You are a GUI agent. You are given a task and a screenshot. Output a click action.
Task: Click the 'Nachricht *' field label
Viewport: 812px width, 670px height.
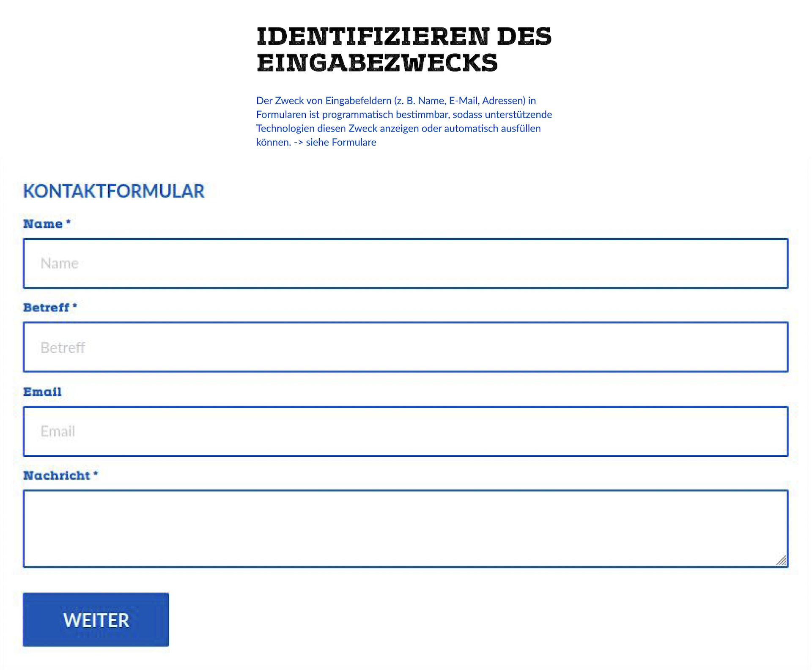[57, 475]
